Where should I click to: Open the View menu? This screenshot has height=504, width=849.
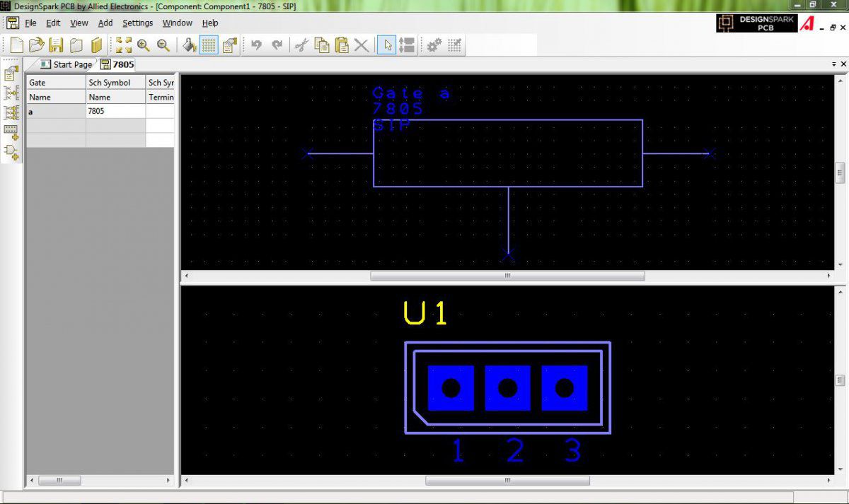pos(79,23)
